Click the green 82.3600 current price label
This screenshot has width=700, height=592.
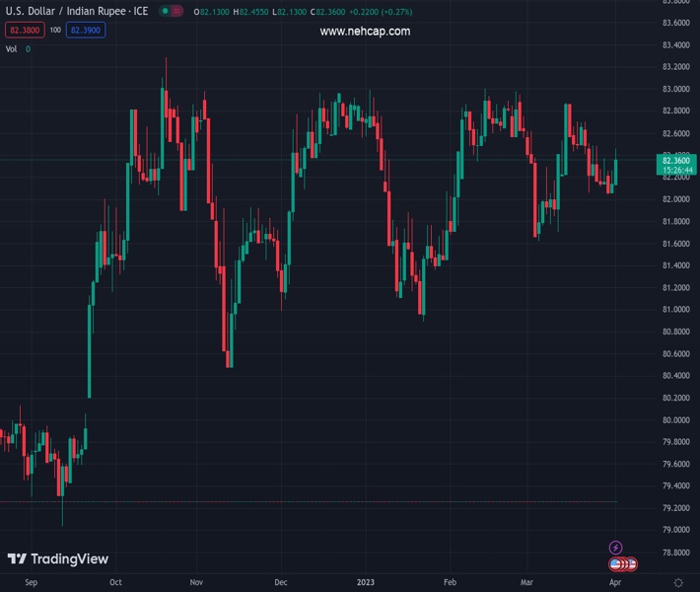click(x=676, y=161)
